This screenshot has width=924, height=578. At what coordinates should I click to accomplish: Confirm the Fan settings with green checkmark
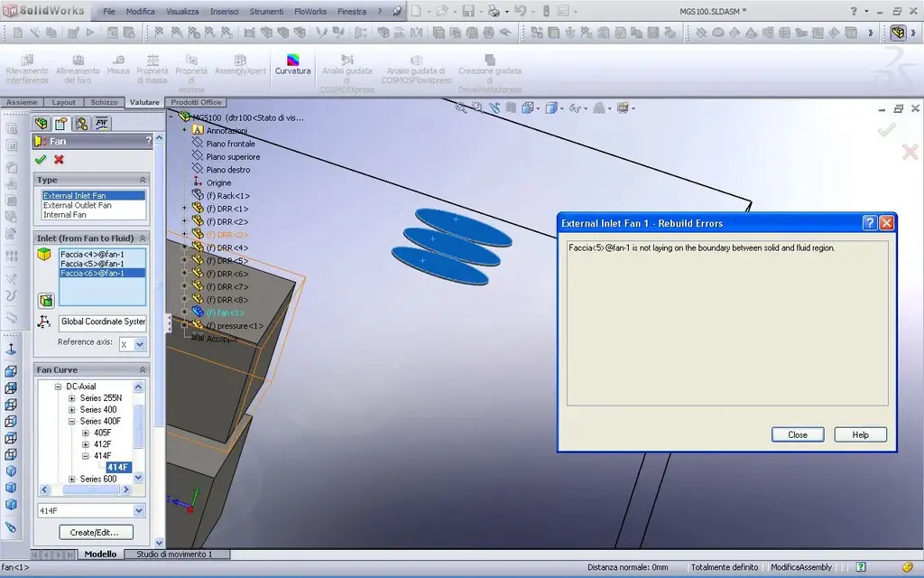(41, 160)
